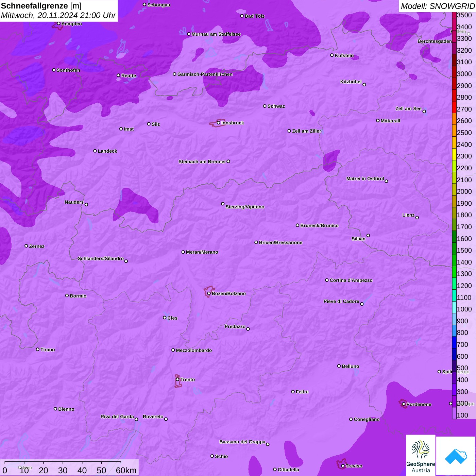Click the Pordenone marker dot

(404, 404)
